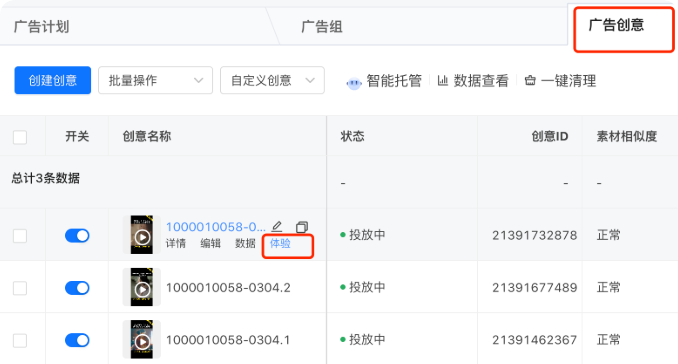The width and height of the screenshot is (678, 364).
Task: Click 正常 similarity for ID 21391732878
Action: click(x=609, y=235)
